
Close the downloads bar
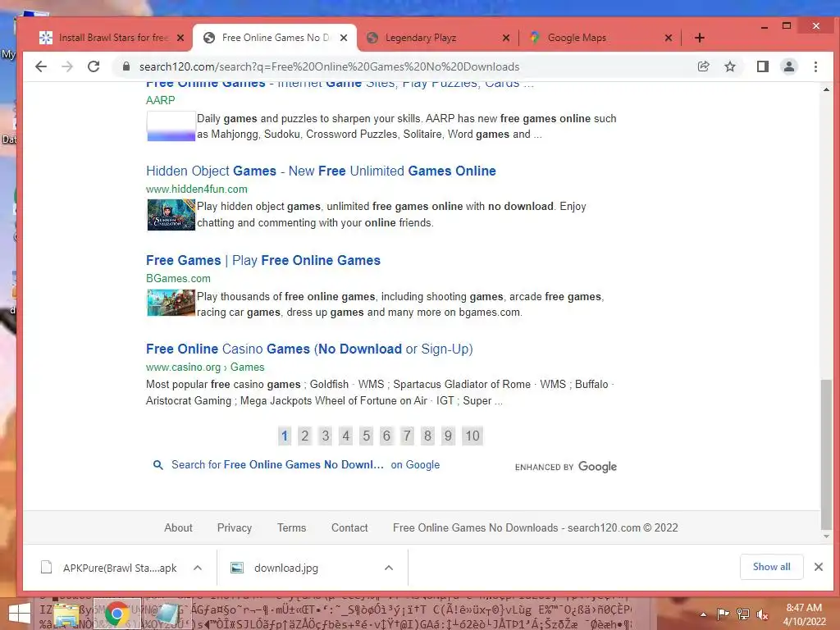(818, 567)
